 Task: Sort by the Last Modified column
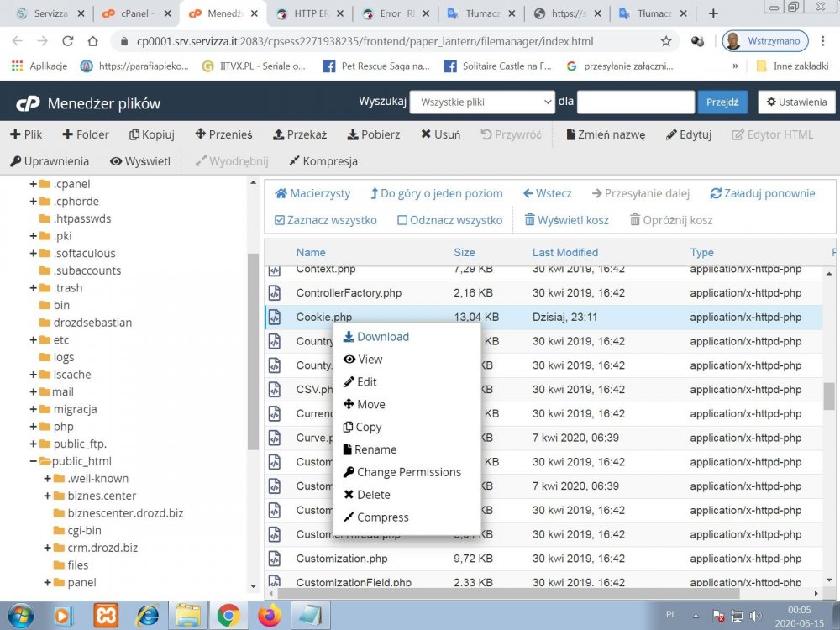564,252
